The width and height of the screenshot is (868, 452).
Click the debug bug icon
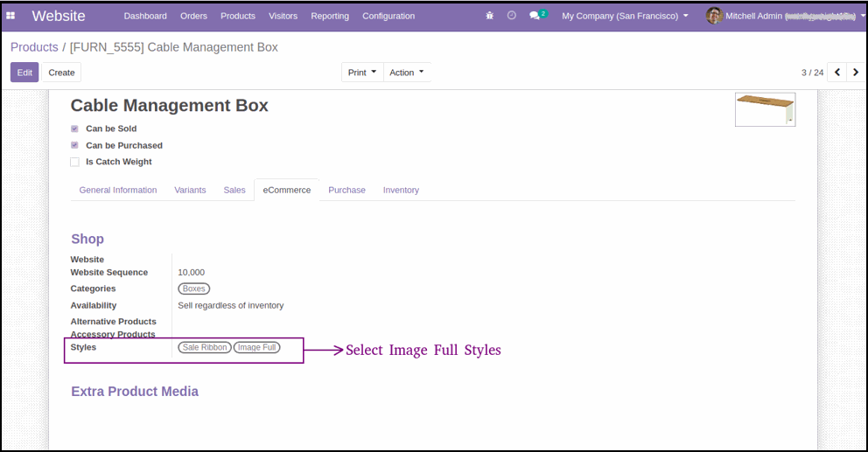[489, 16]
